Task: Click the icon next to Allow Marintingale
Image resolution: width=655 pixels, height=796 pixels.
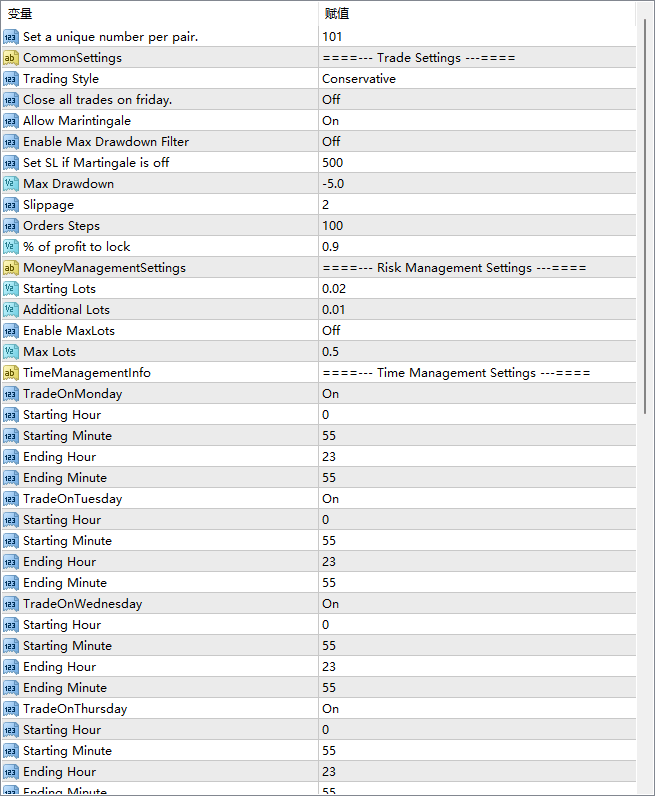Action: [11, 121]
